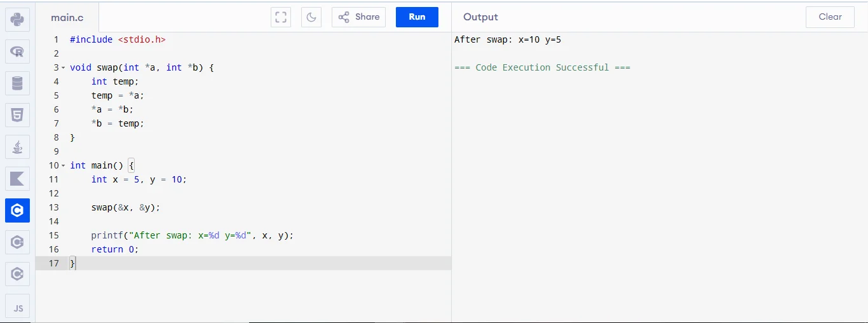
Task: Click line number 9 in the gutter
Action: pos(56,151)
